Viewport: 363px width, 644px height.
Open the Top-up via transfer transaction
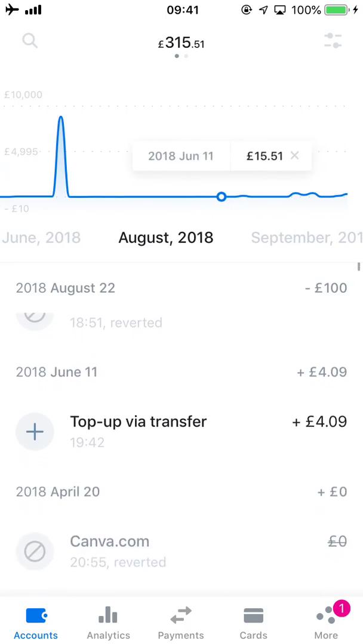(138, 422)
